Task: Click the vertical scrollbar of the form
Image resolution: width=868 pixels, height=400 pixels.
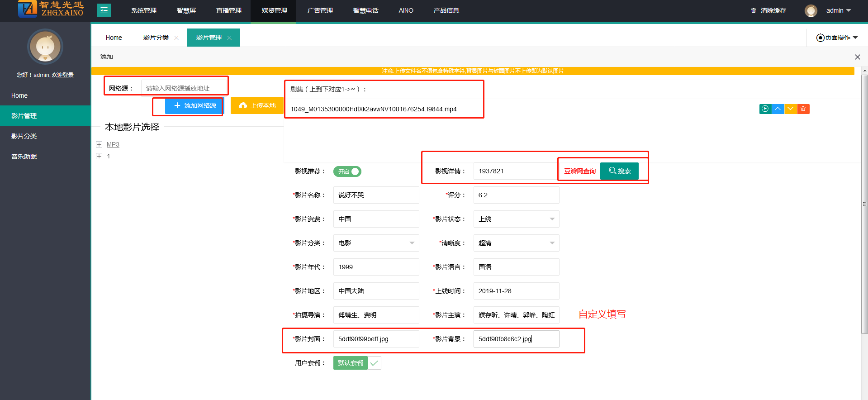Action: click(864, 204)
